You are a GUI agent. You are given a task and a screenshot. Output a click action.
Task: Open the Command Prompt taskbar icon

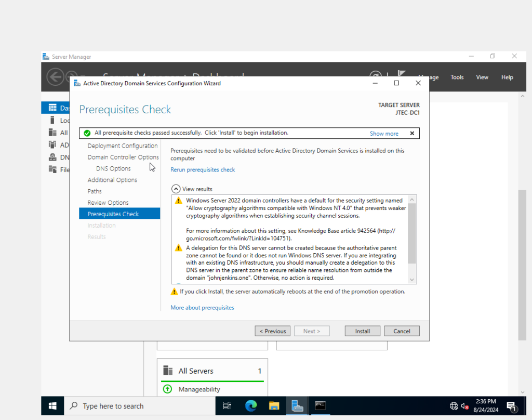click(320, 406)
